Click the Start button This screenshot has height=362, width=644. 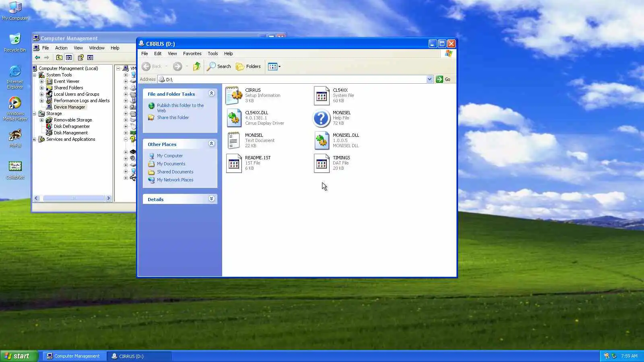[19, 356]
